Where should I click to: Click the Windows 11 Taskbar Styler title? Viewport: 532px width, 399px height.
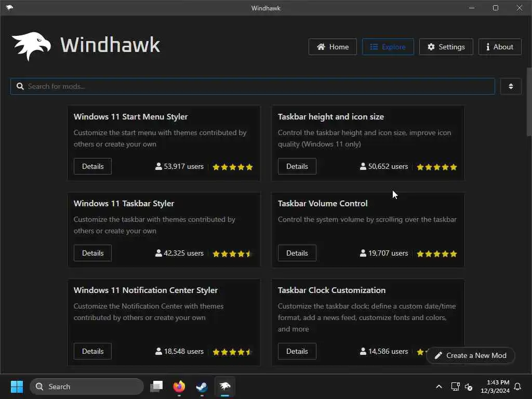(124, 204)
